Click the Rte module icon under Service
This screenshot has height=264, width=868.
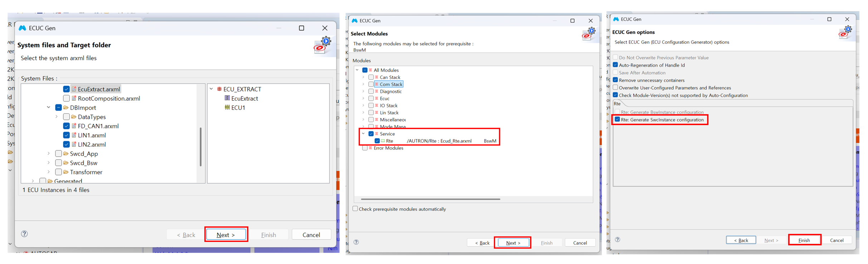(x=383, y=141)
